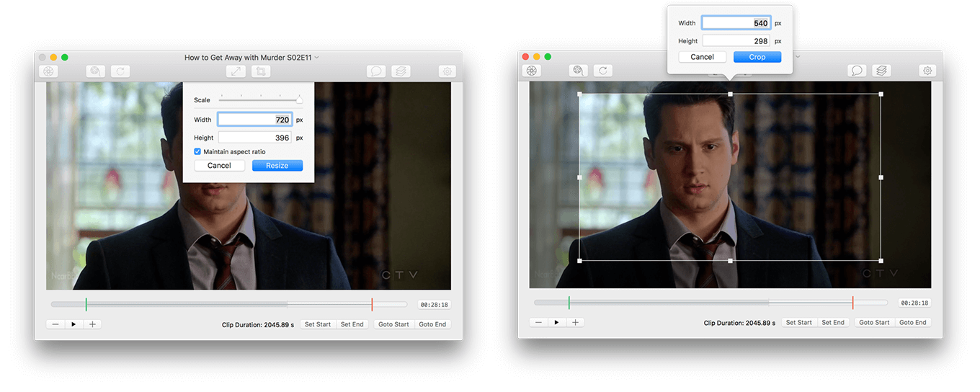This screenshot has width=980, height=392.
Task: Click the minus button in the Crop window
Action: point(538,322)
